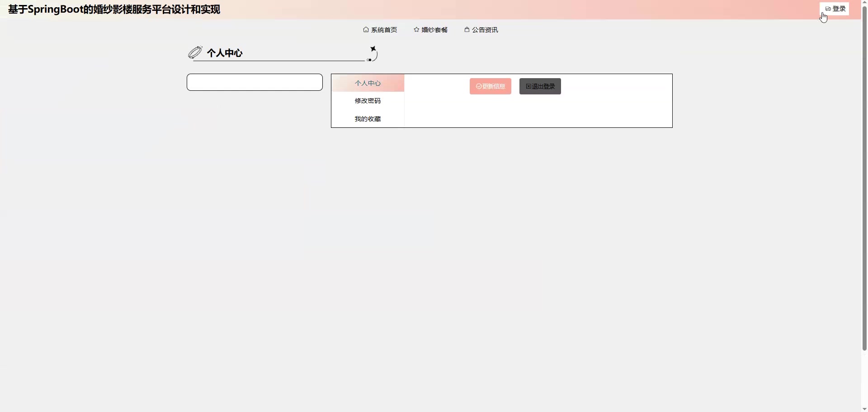
Task: Click the 退出登录 button
Action: point(540,86)
